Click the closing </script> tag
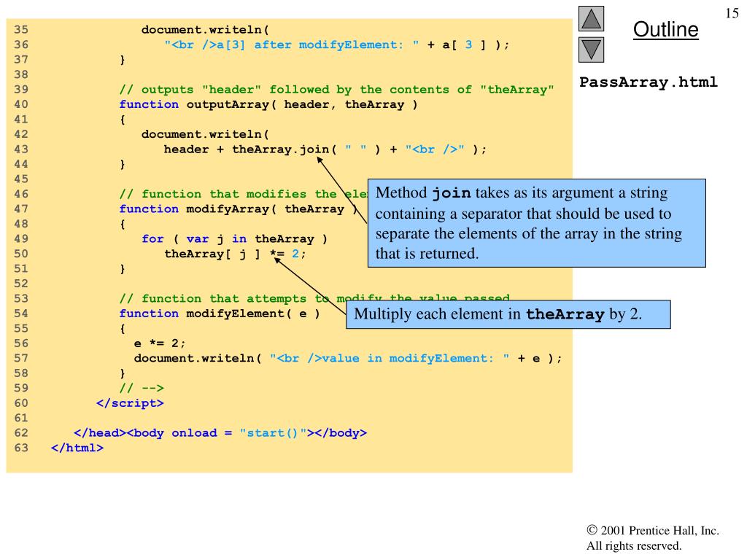747x560 pixels. [130, 403]
